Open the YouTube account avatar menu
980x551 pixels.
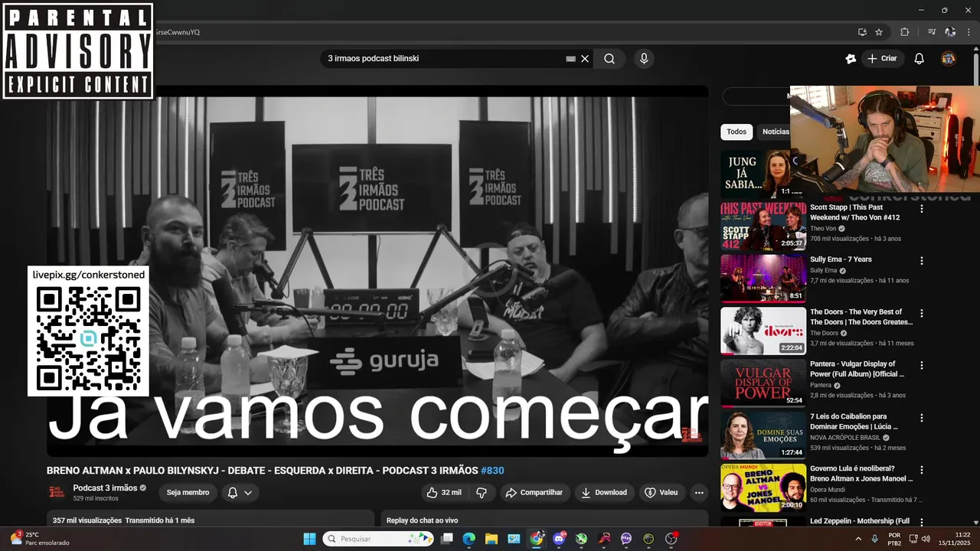[949, 59]
